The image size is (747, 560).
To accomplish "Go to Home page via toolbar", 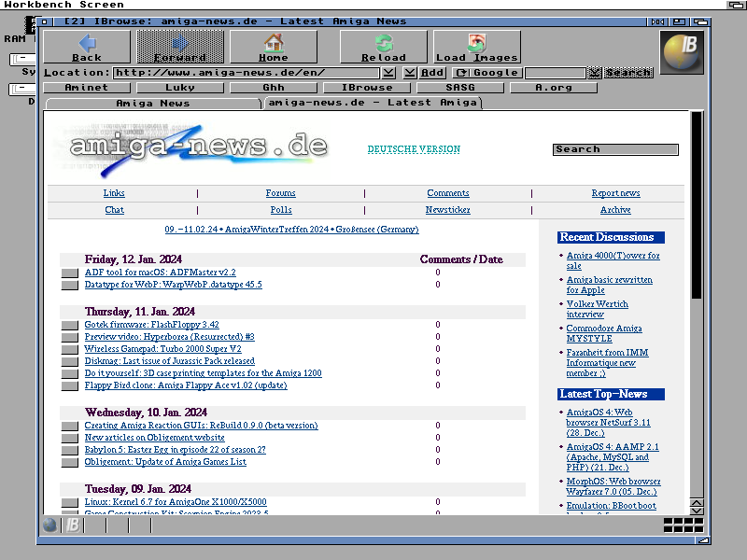I will click(x=273, y=47).
